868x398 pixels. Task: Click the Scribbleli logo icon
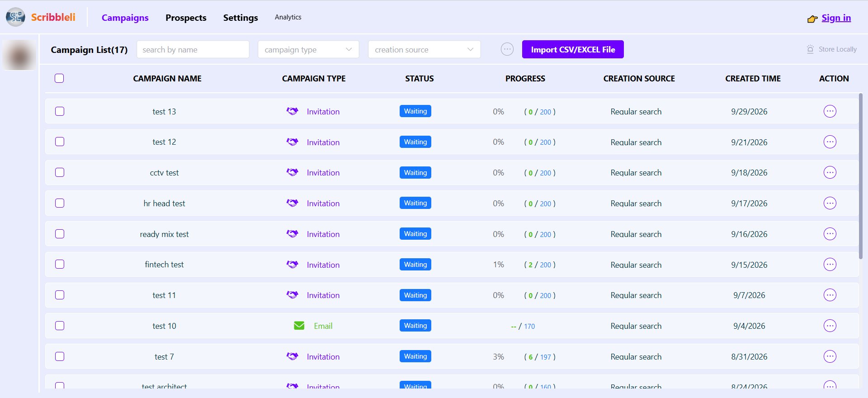[15, 17]
